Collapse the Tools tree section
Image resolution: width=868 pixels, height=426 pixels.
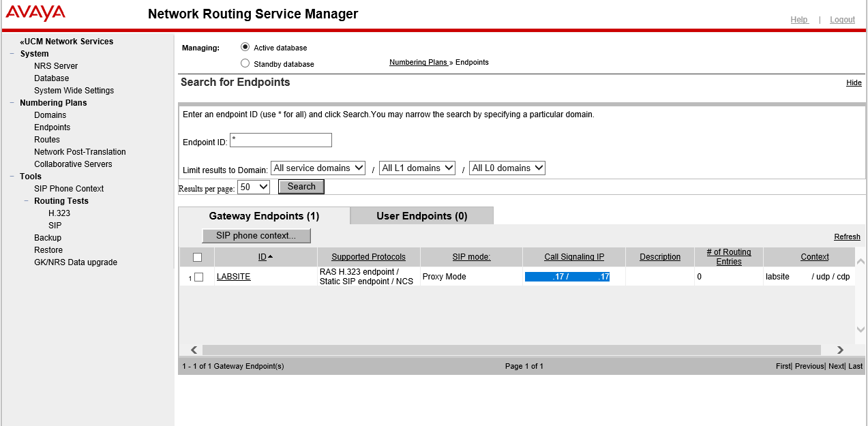point(12,177)
